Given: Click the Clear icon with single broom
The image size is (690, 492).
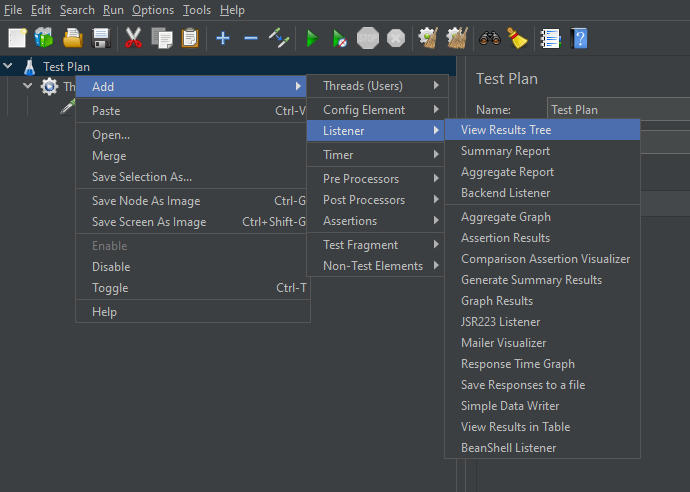Looking at the screenshot, I should point(428,38).
